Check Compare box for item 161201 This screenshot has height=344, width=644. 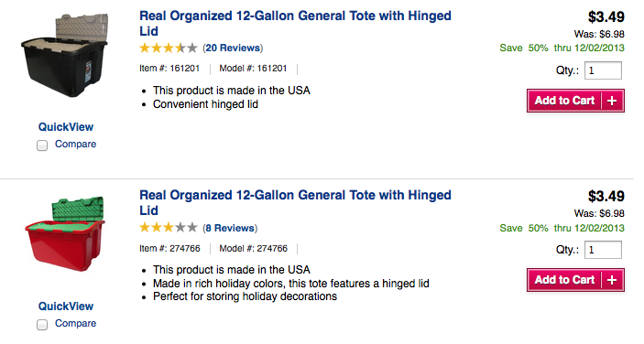pyautogui.click(x=42, y=145)
